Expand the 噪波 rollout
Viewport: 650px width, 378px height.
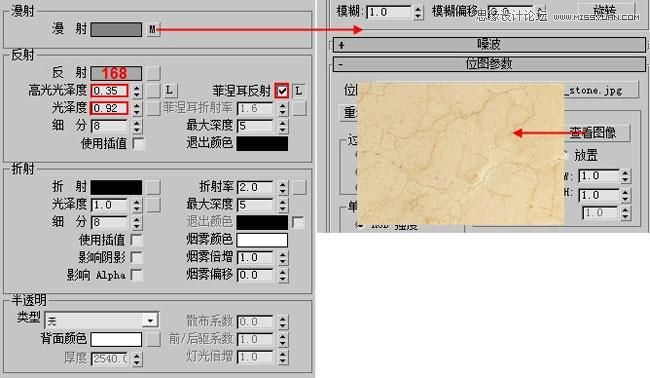[489, 44]
